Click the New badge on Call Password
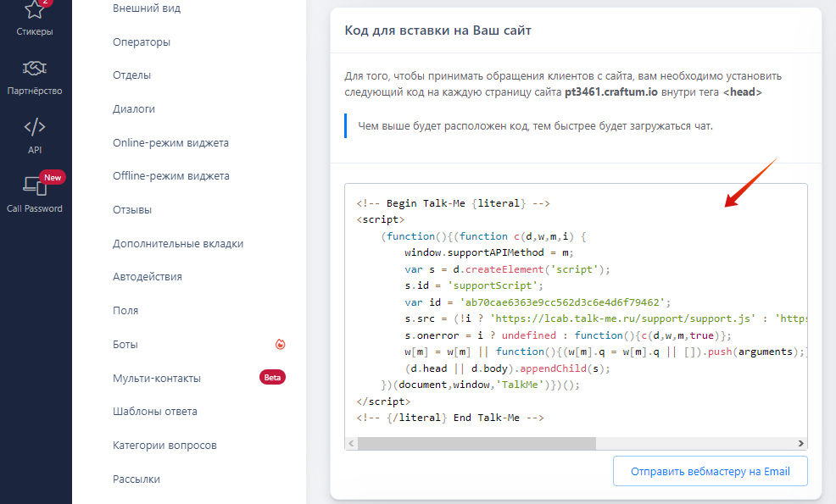Screen dimensions: 836x504 (53, 177)
